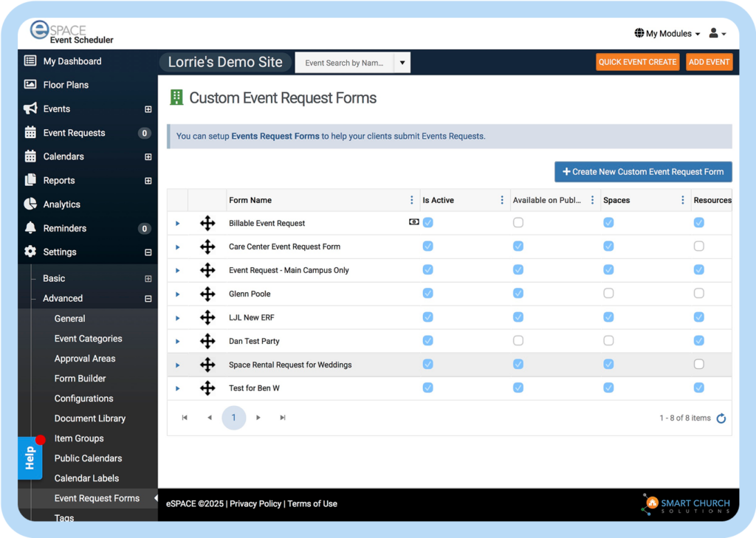Enable Available on Public for Dan Test Party
This screenshot has height=538, width=756.
[x=518, y=341]
